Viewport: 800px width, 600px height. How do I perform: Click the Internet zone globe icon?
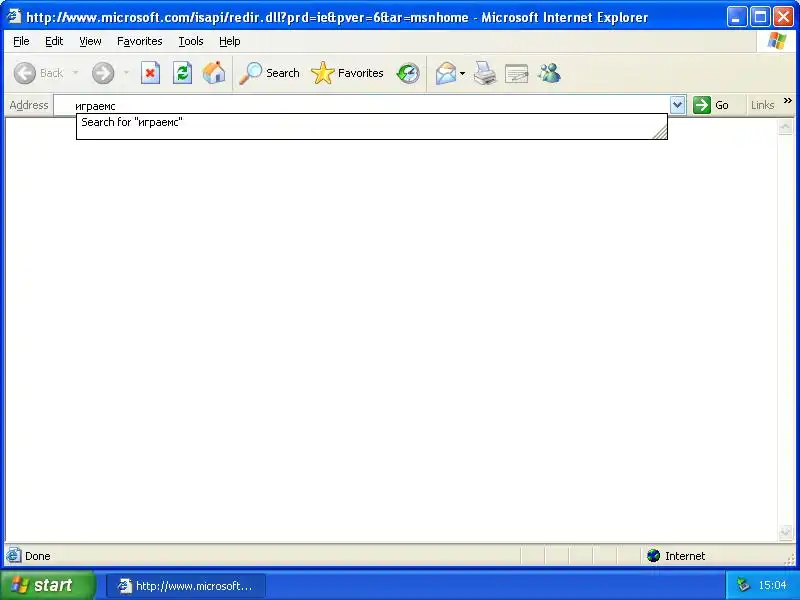pos(654,556)
